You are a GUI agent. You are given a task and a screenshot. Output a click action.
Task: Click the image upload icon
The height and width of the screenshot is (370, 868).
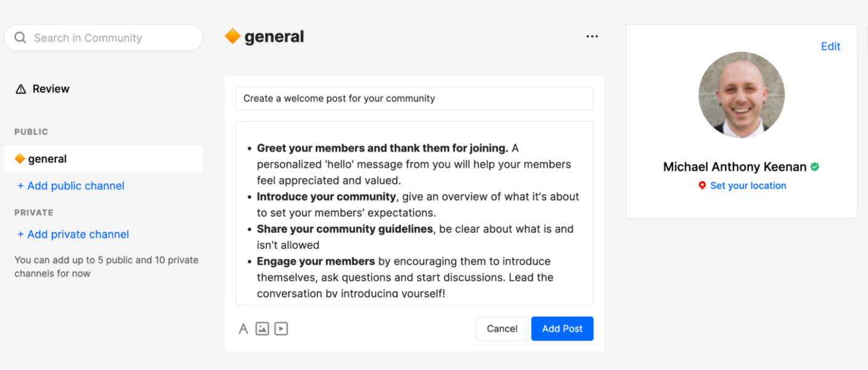point(262,329)
